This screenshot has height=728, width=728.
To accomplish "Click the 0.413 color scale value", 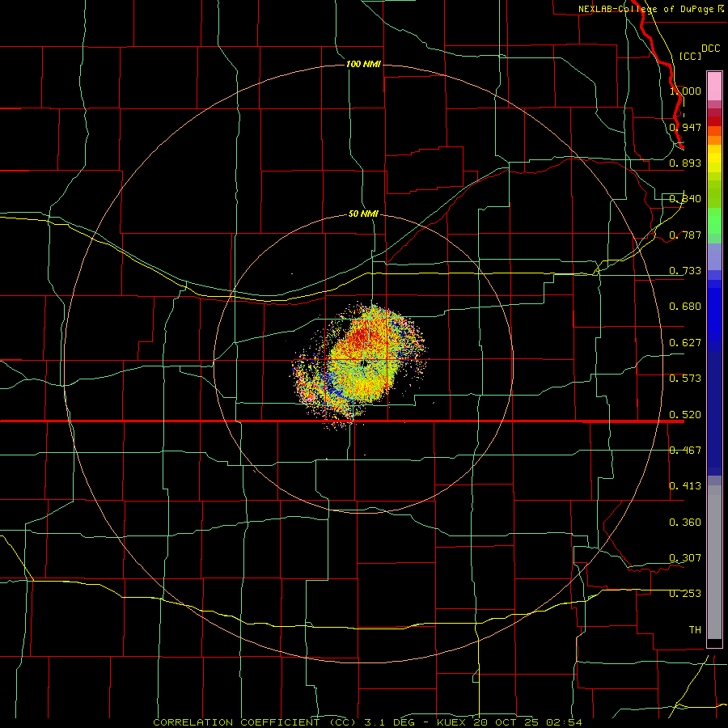I will (685, 486).
